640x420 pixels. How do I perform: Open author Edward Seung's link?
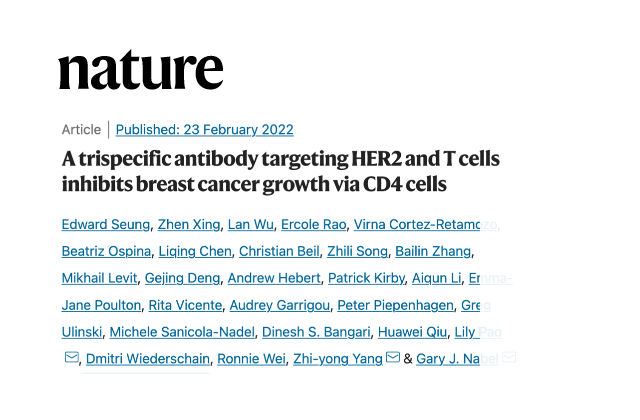pyautogui.click(x=106, y=224)
